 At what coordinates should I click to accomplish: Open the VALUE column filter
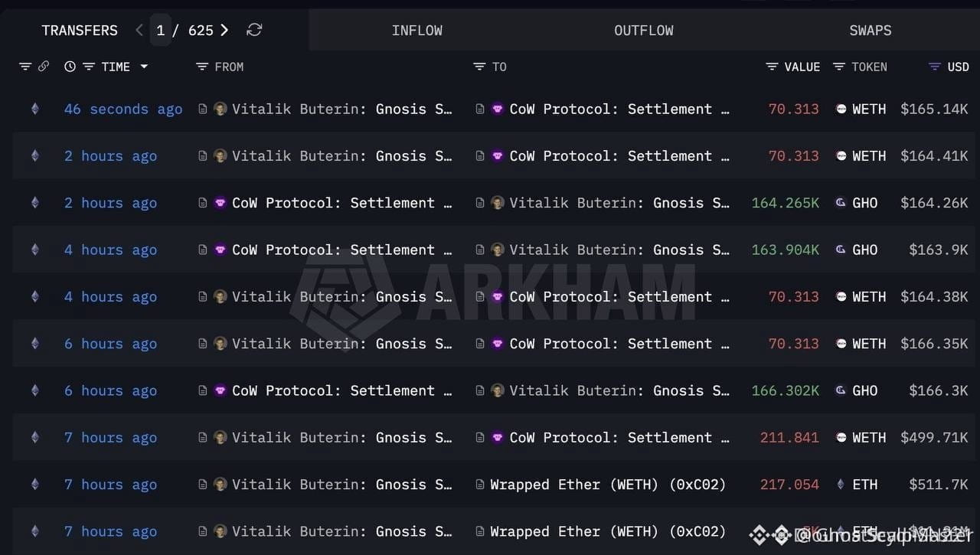pyautogui.click(x=772, y=67)
